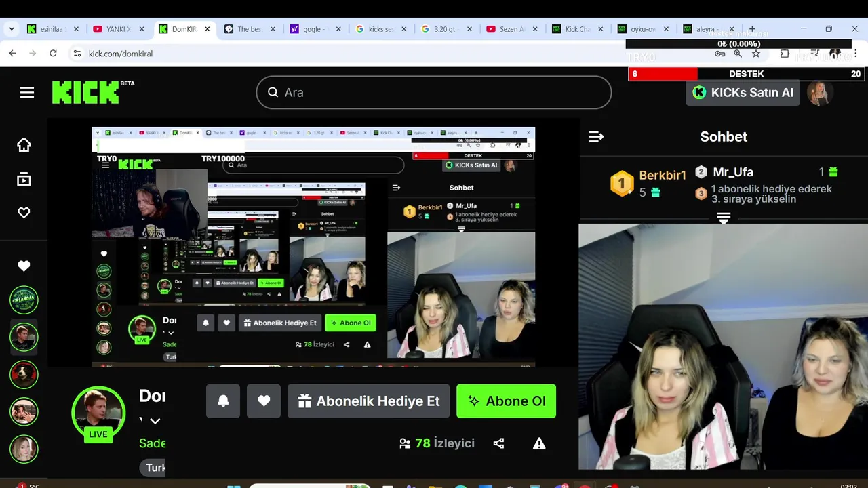Click the Sohbet heading
The width and height of the screenshot is (868, 488).
pos(724,137)
